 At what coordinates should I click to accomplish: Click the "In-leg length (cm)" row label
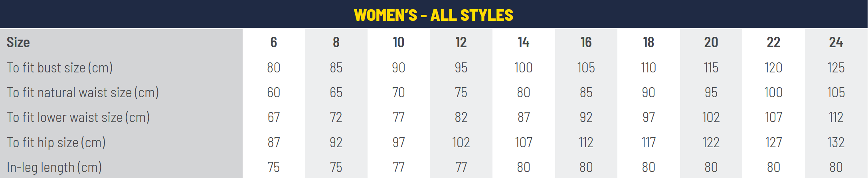54,167
